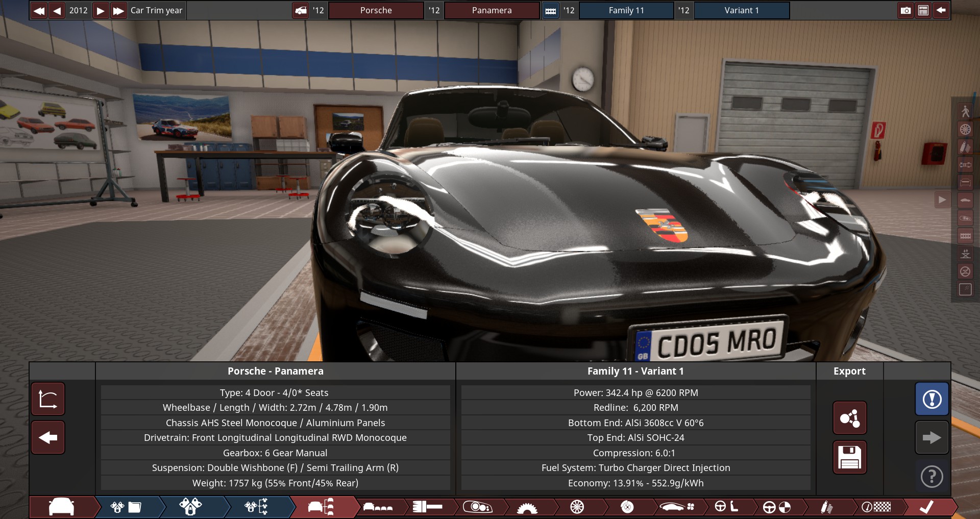Open the safety steering and crash tab

tap(776, 507)
